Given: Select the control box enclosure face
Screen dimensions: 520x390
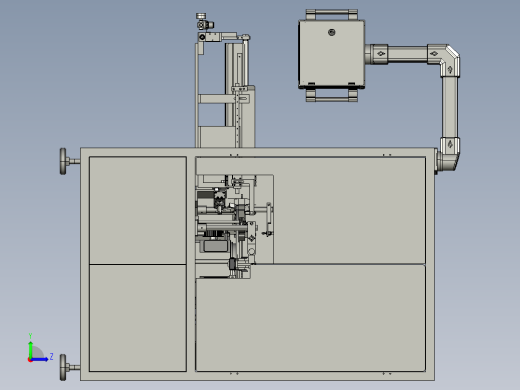Looking at the screenshot, I should click(x=332, y=53).
